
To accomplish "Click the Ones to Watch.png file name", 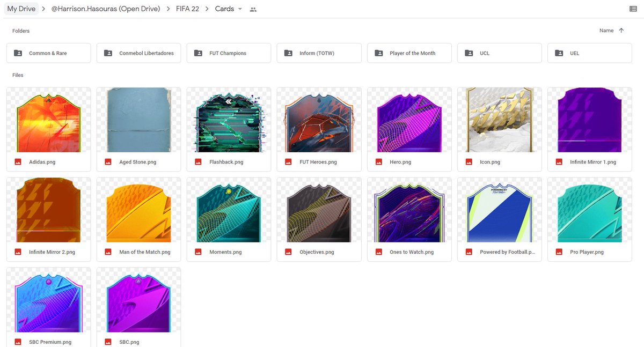I will (x=412, y=252).
